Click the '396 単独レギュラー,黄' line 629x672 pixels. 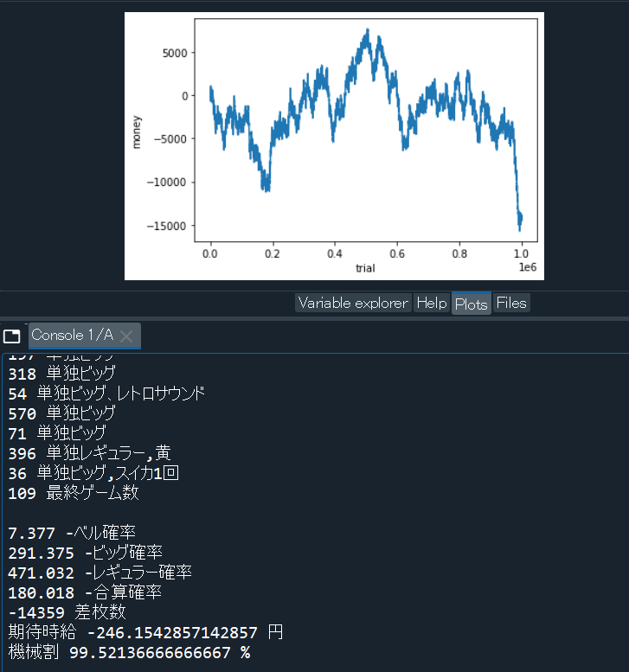[x=90, y=453]
